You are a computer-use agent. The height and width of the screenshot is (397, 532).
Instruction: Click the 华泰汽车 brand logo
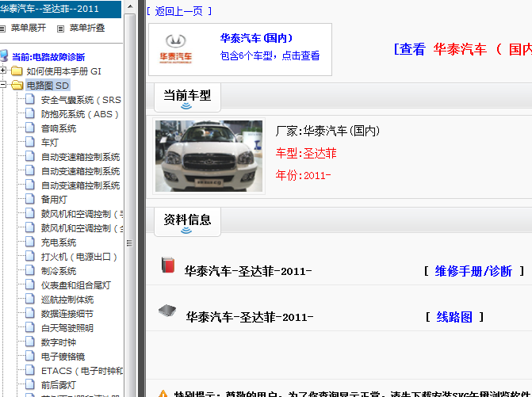(176, 49)
